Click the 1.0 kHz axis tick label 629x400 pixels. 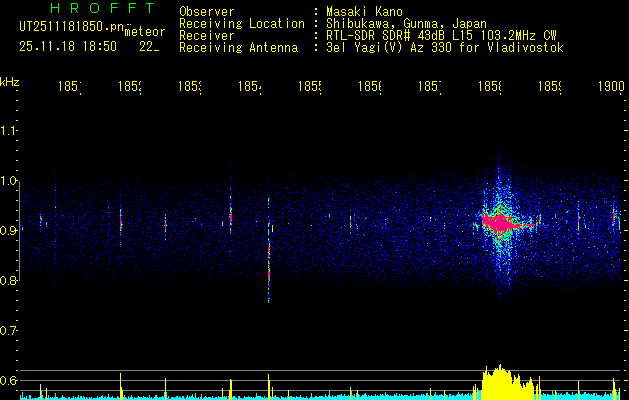pos(8,181)
